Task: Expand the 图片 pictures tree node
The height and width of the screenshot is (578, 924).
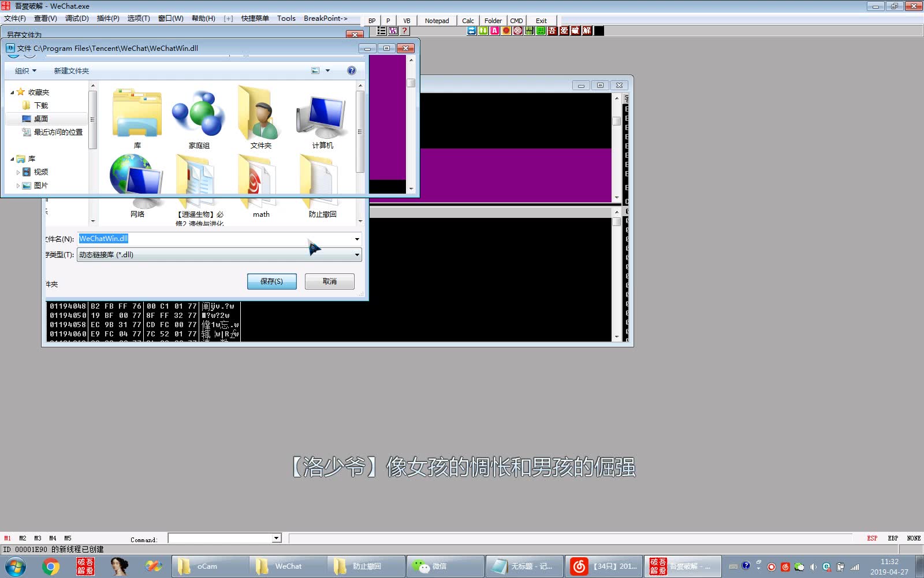Action: click(x=18, y=186)
